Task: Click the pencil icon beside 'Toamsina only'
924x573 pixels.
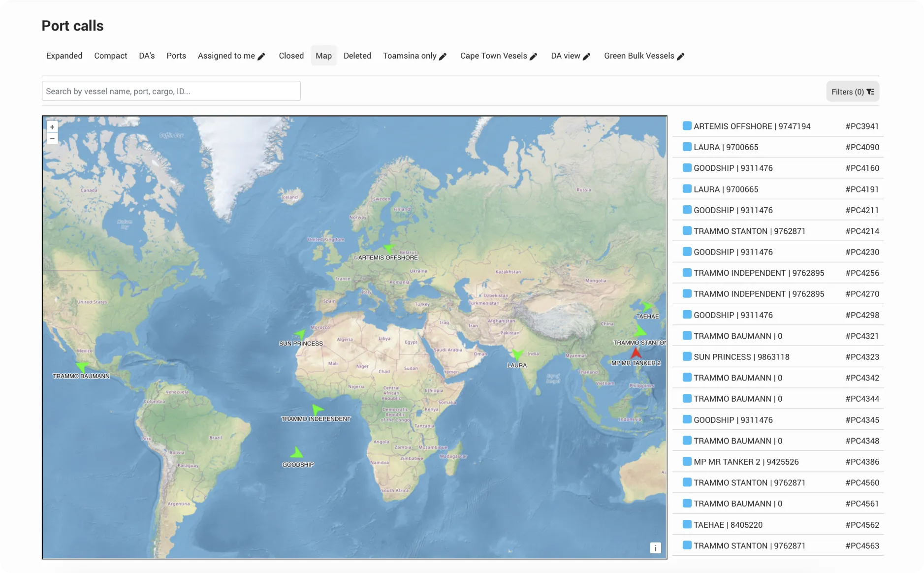Action: (443, 56)
